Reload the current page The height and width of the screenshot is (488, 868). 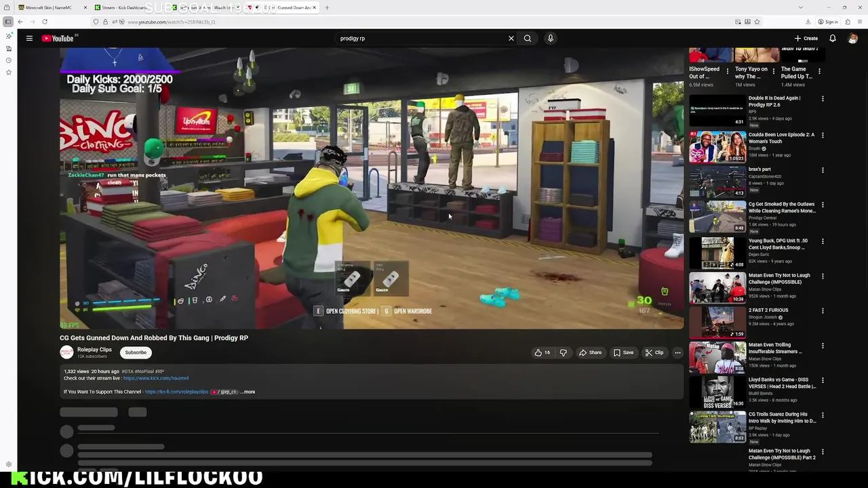tap(45, 22)
